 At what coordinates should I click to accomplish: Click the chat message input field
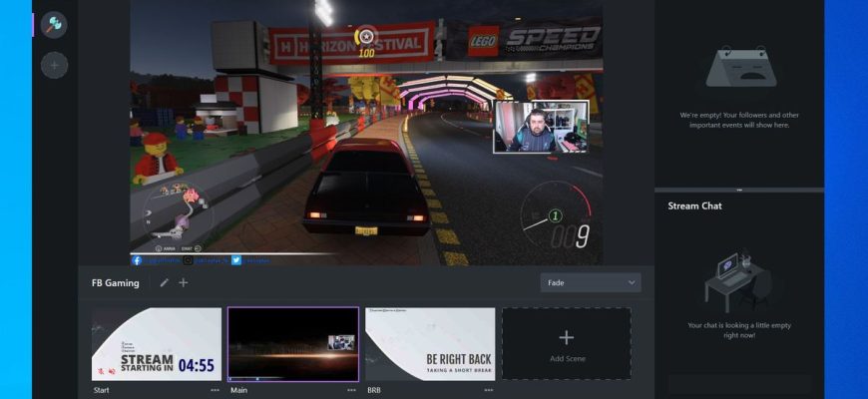tap(739, 384)
